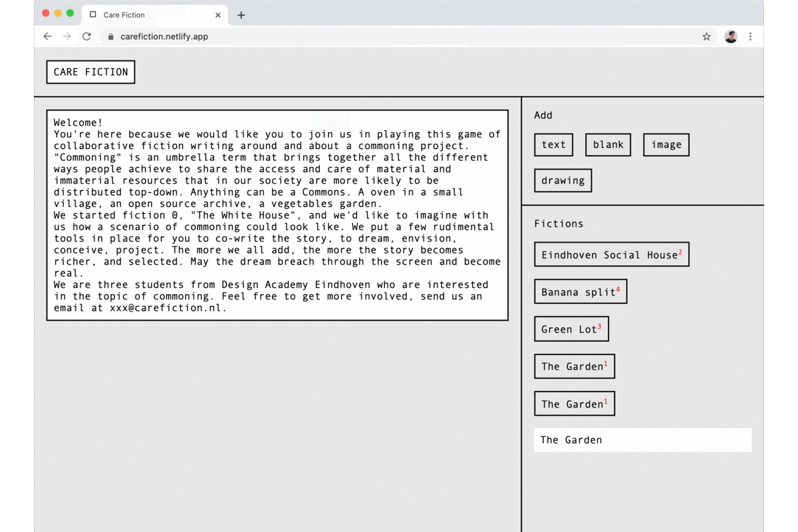Click the address bar URL
The width and height of the screenshot is (798, 532).
pyautogui.click(x=164, y=37)
